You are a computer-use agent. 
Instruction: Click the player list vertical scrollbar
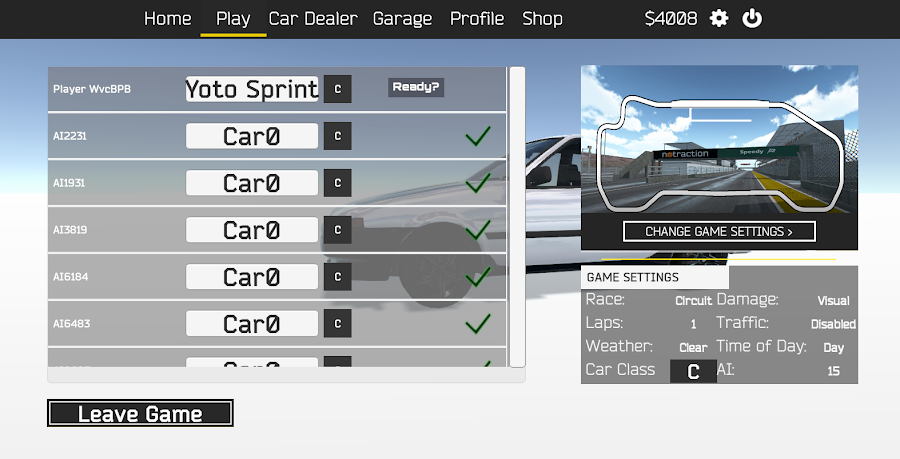517,217
